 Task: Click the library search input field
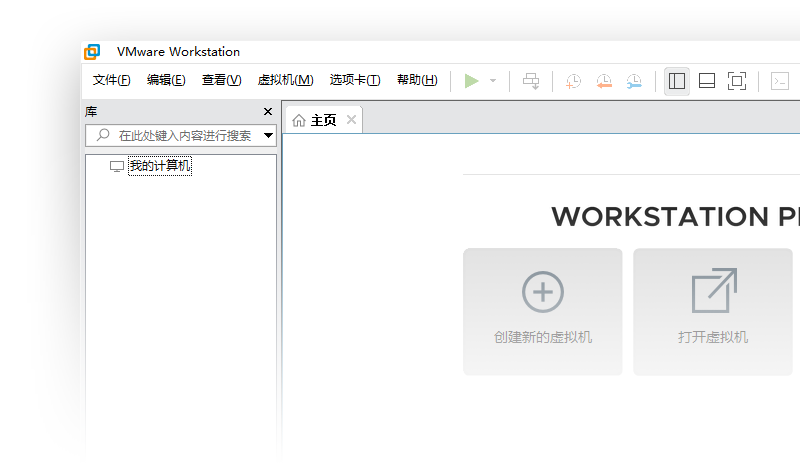(x=181, y=135)
